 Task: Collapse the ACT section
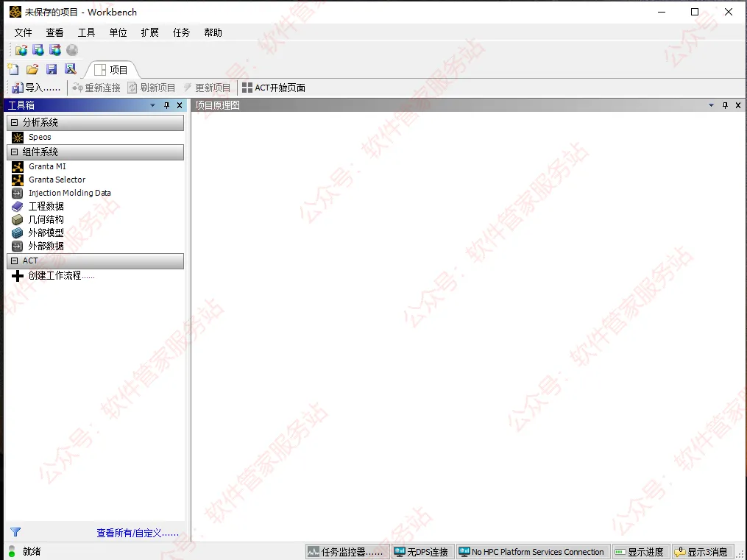click(14, 260)
